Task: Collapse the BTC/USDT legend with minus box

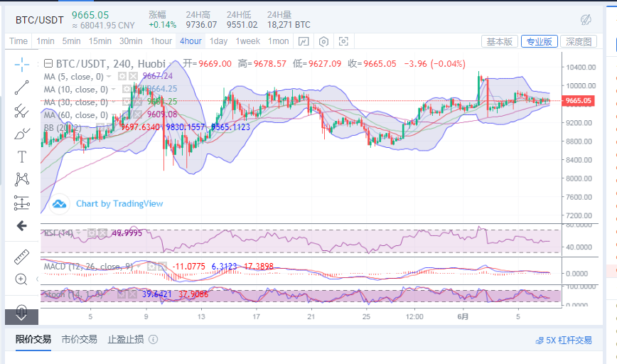Action: click(47, 63)
